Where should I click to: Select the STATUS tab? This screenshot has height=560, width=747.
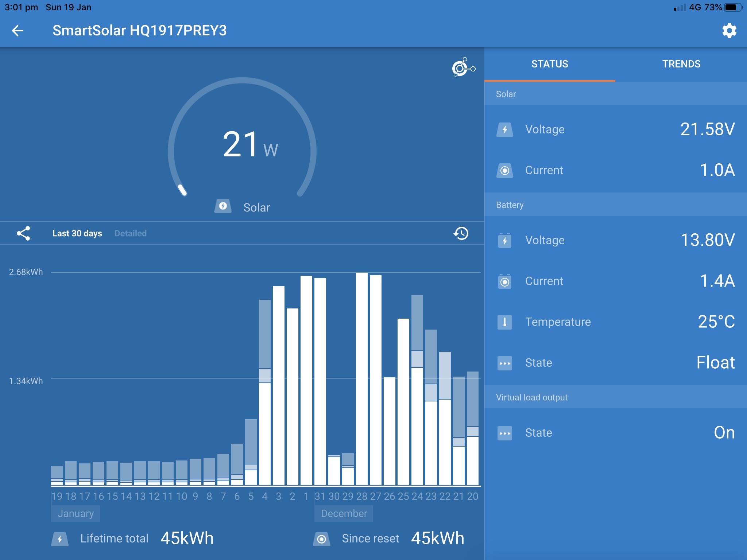coord(549,64)
